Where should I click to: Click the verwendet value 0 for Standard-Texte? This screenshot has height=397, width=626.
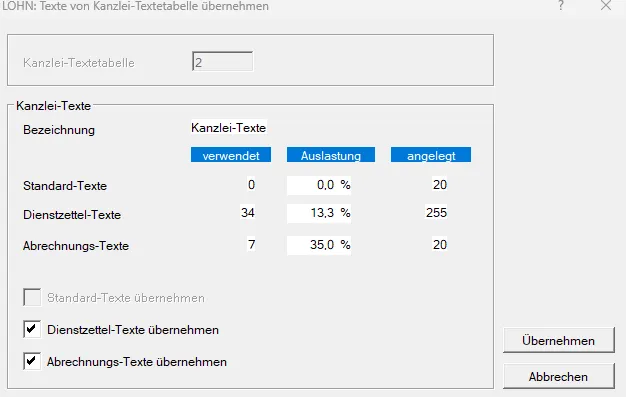251,185
